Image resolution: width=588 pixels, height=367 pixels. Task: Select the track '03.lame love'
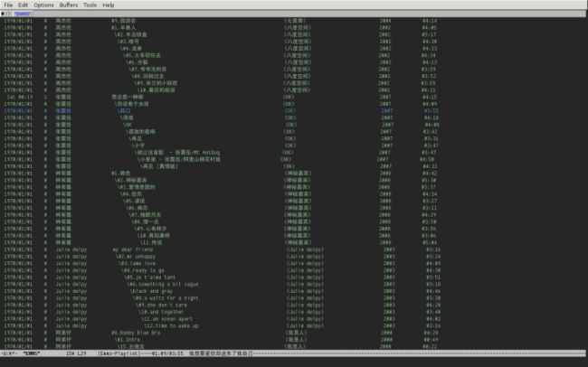tap(137, 264)
